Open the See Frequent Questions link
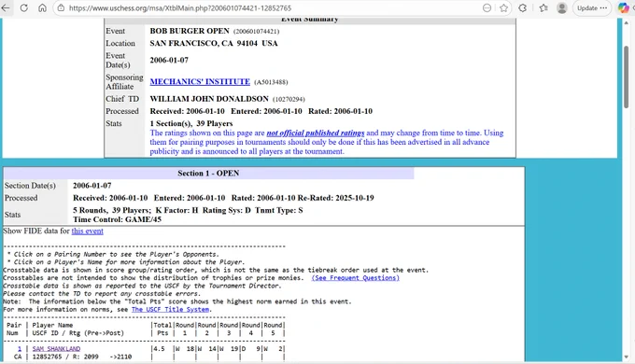 [355, 278]
